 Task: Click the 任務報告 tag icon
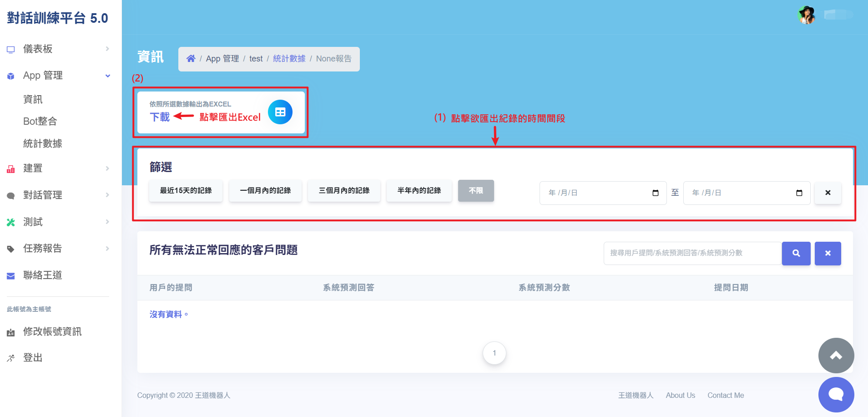pyautogui.click(x=11, y=249)
